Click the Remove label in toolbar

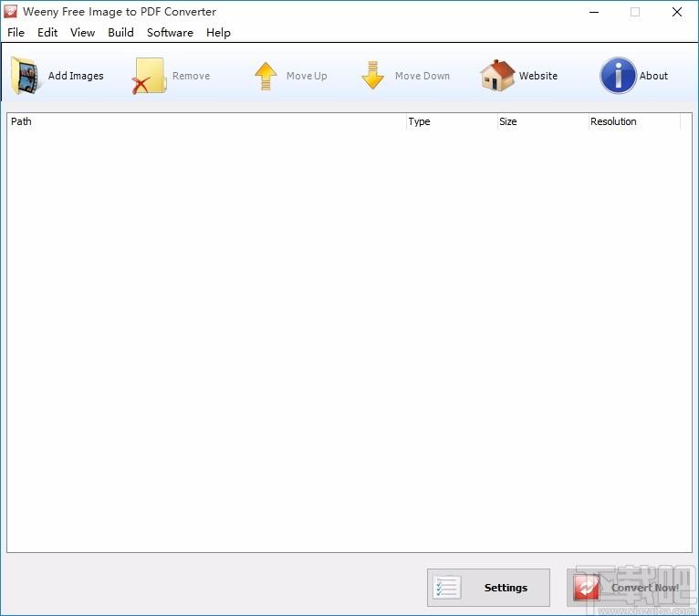[x=192, y=76]
